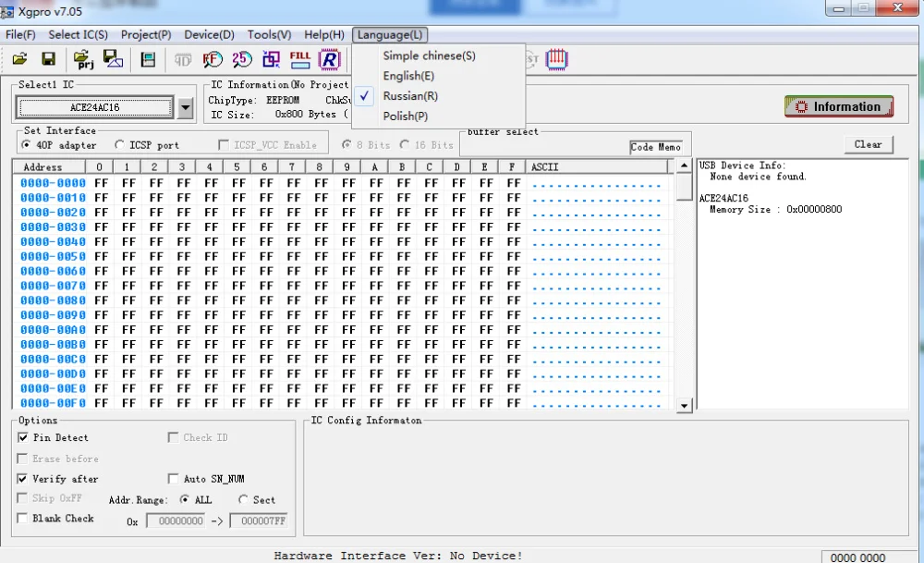Click the purple R read chip icon
This screenshot has width=924, height=563.
[330, 59]
